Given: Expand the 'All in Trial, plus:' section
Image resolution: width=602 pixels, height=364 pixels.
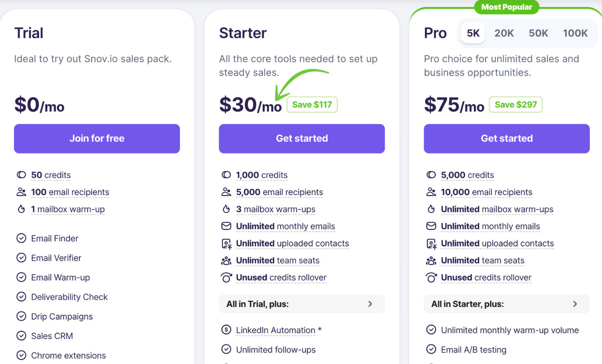Looking at the screenshot, I should point(302,304).
